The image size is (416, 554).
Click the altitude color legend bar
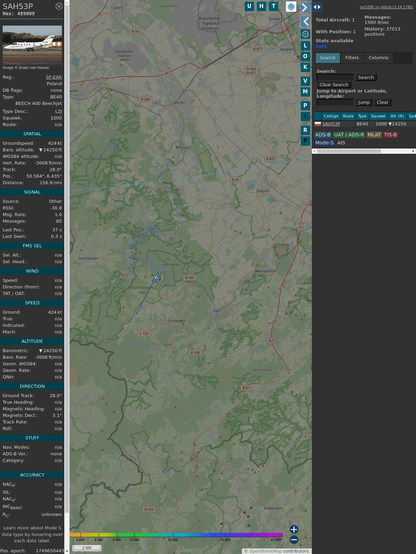click(176, 535)
